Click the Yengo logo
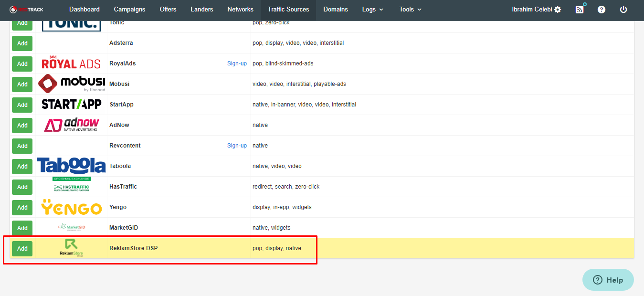This screenshot has width=644, height=296. [x=71, y=207]
